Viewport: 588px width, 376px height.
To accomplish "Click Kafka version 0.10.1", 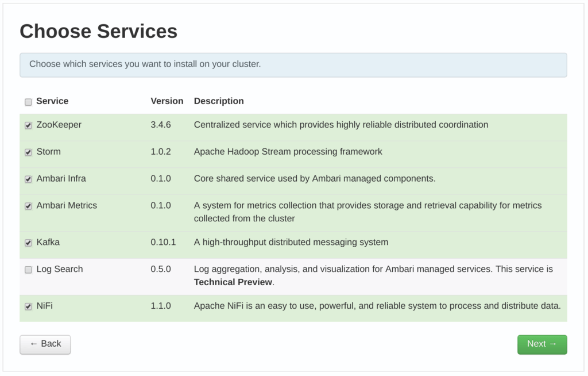I will coord(163,242).
